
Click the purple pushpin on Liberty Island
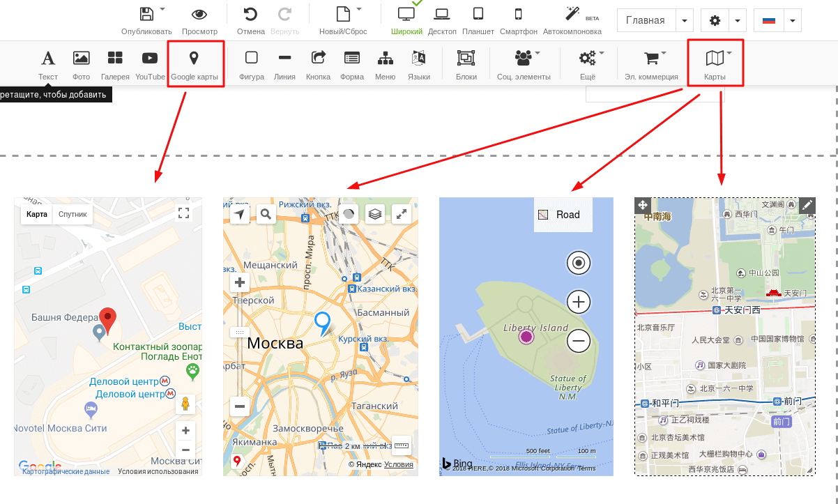click(526, 337)
